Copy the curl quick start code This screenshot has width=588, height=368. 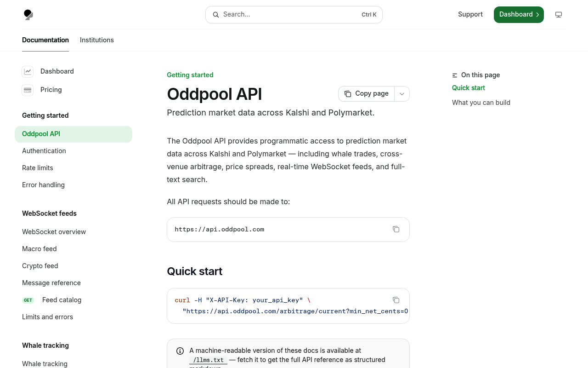tap(396, 300)
